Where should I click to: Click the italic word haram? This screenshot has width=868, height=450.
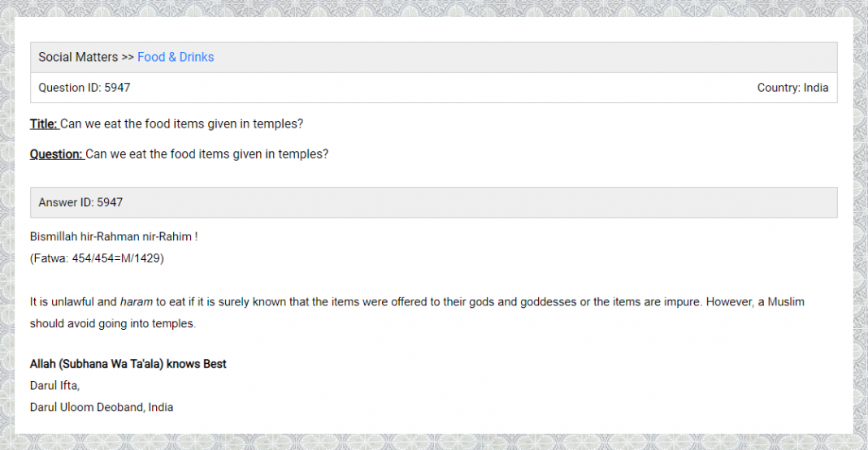coord(137,301)
